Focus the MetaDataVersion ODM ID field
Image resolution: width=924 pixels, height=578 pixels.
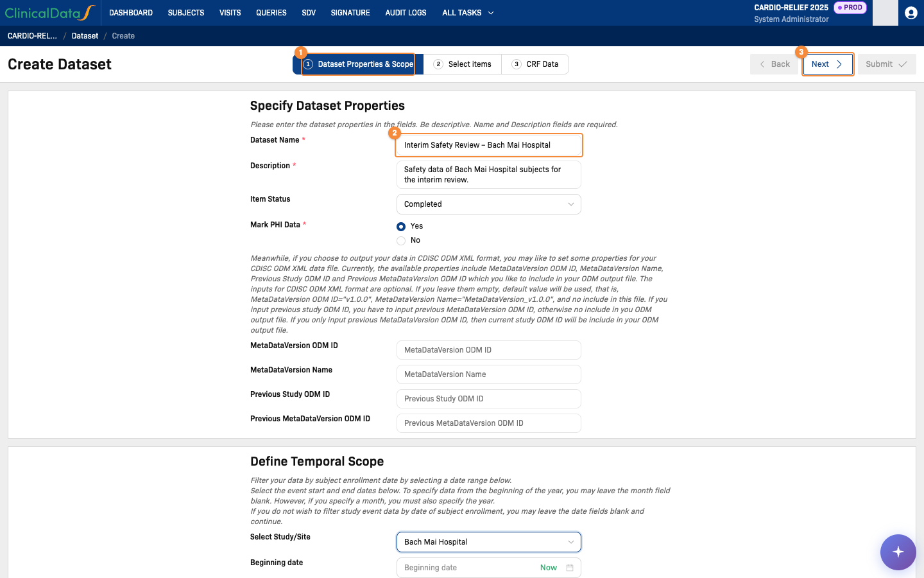click(489, 350)
